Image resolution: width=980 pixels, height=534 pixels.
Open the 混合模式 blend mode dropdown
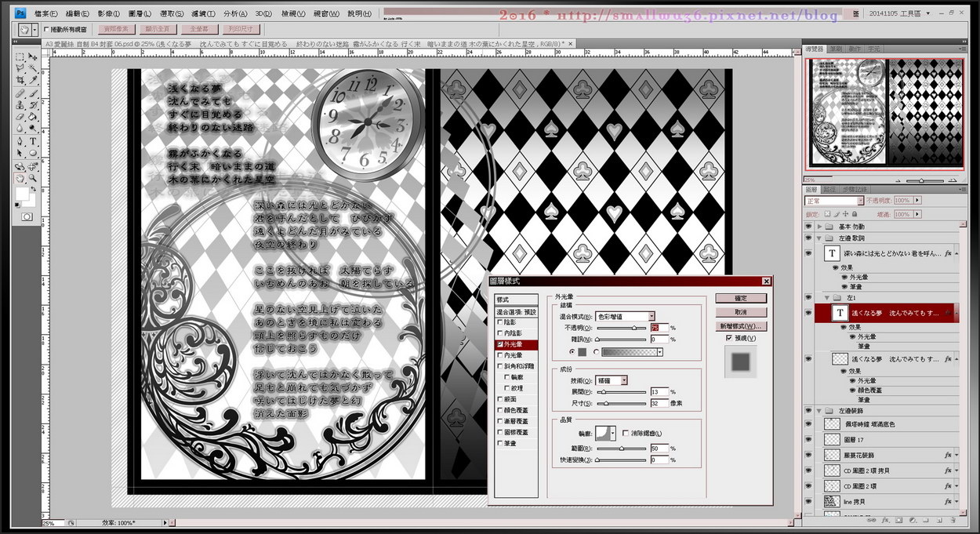pos(626,316)
